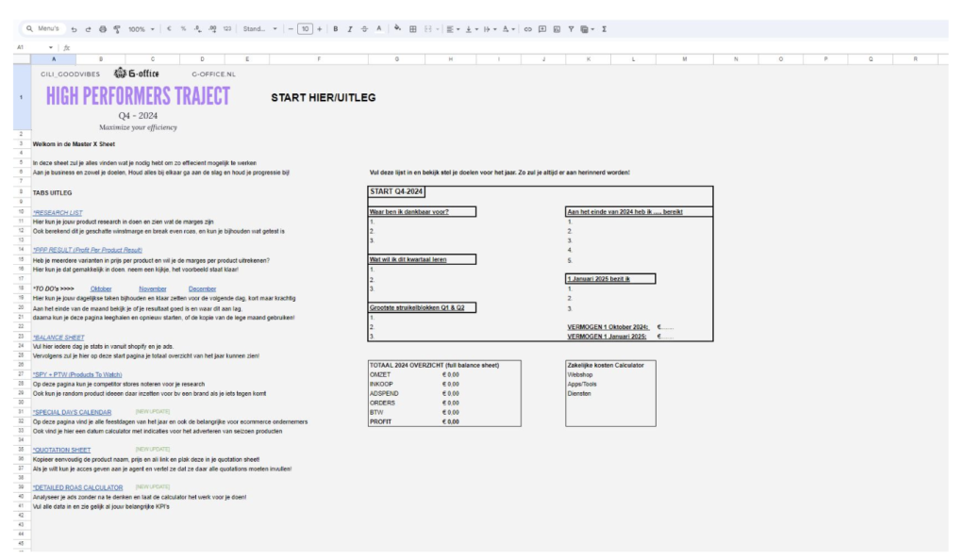
Task: Toggle italic formatting
Action: tap(350, 29)
